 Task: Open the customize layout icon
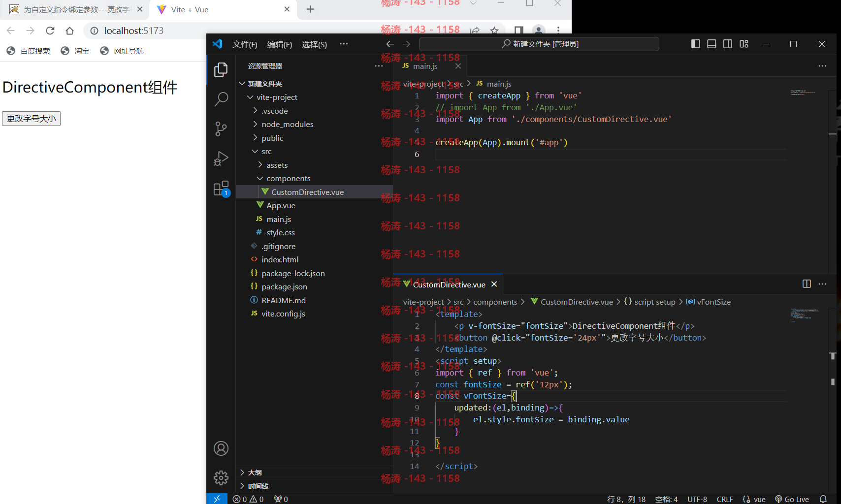pyautogui.click(x=744, y=44)
